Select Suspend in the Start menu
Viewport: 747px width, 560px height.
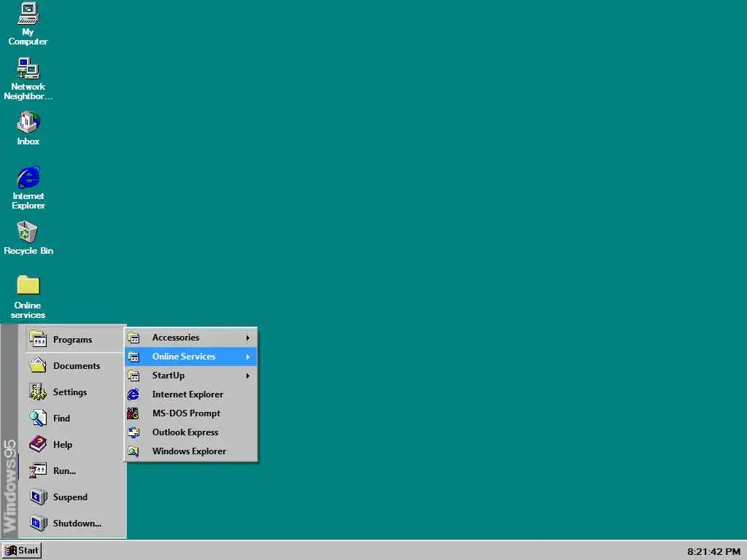(75, 497)
